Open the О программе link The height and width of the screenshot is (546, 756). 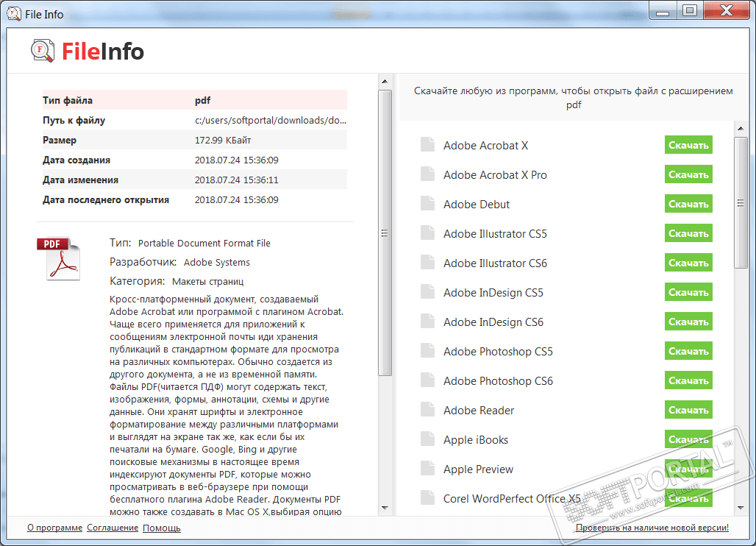(54, 528)
